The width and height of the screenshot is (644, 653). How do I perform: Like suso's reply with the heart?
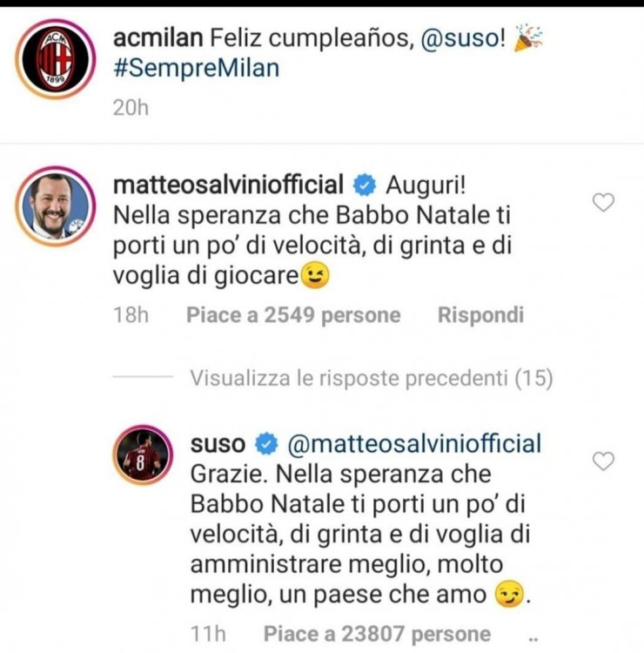(x=603, y=461)
